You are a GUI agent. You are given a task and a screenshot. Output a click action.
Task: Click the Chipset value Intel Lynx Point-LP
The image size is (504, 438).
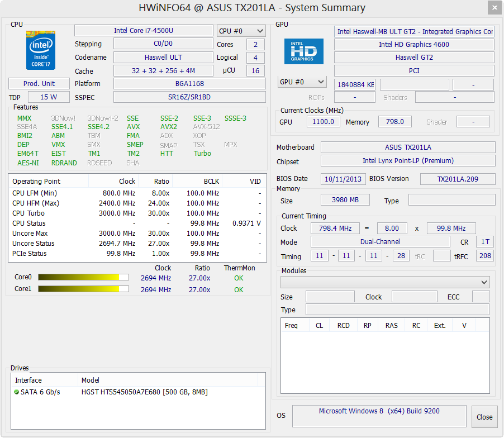(408, 161)
